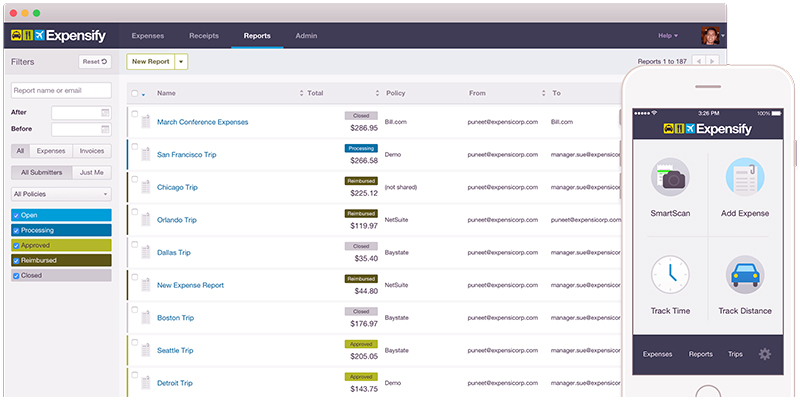The image size is (800, 400).
Task: Click the Reimbursed status badge on Chicago Trip
Action: click(x=361, y=181)
